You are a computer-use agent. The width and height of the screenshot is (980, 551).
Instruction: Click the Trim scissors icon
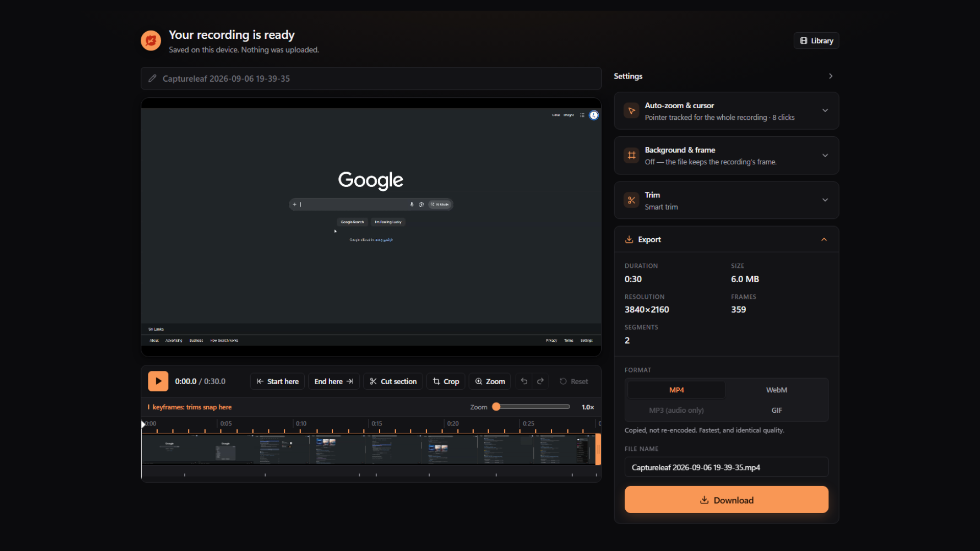631,200
